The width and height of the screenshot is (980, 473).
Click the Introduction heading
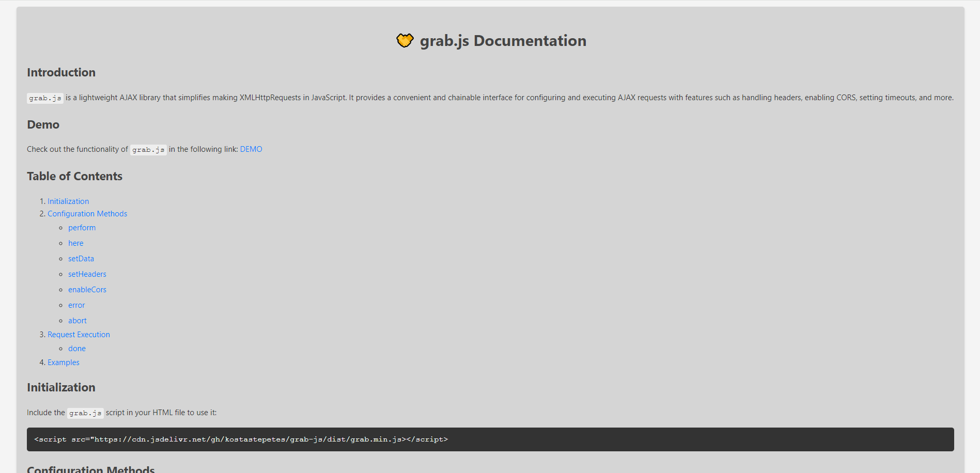click(61, 72)
